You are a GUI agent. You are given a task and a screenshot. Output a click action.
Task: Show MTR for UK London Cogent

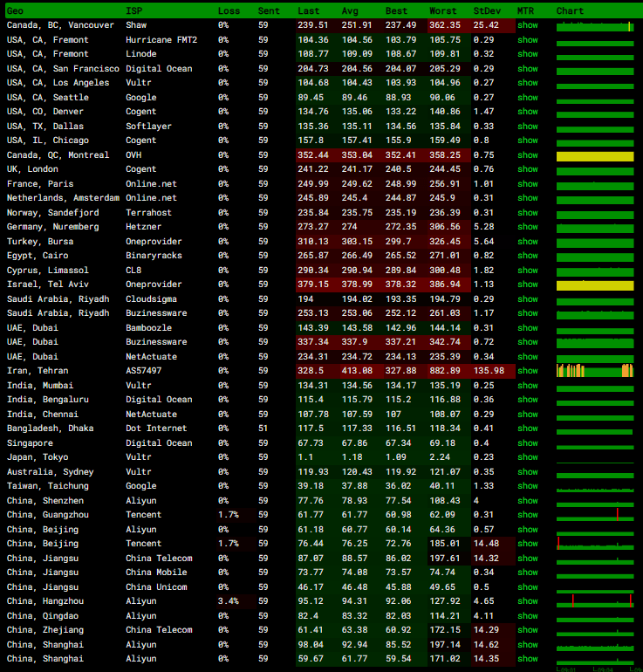(x=527, y=169)
